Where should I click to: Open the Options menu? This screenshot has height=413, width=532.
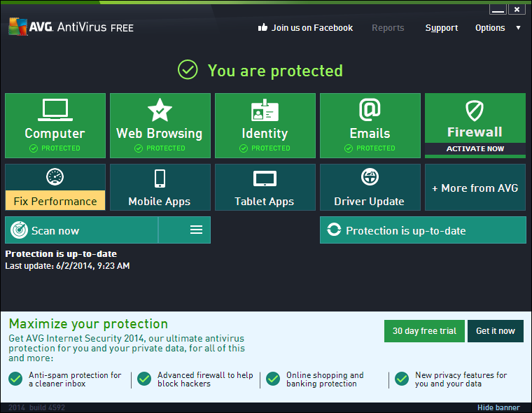pos(490,28)
